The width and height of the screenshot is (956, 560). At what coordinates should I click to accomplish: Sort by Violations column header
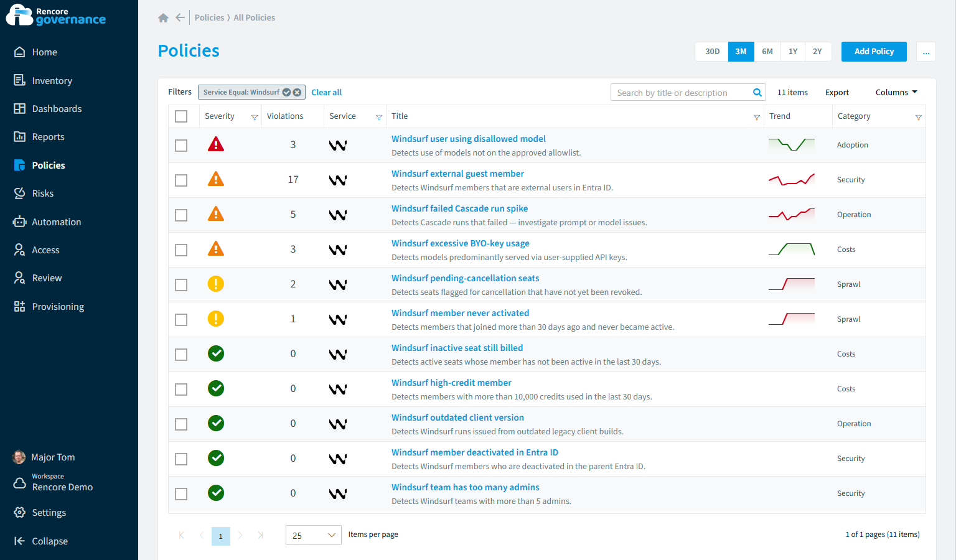tap(285, 116)
